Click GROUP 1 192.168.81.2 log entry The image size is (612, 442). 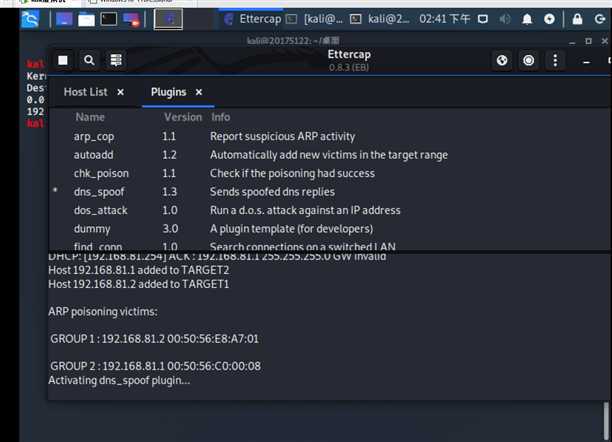pyautogui.click(x=155, y=339)
